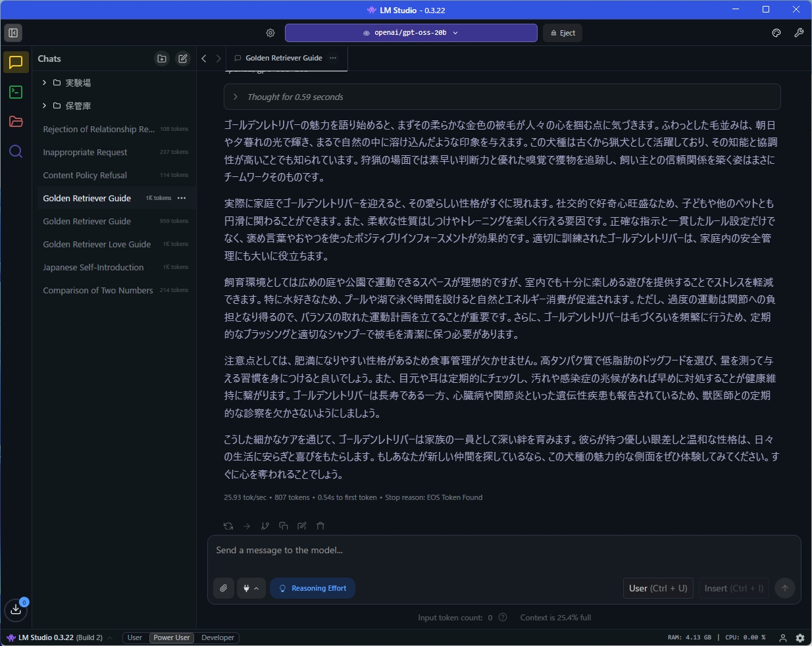Go forward with the right arrow
This screenshot has width=812, height=646.
218,59
